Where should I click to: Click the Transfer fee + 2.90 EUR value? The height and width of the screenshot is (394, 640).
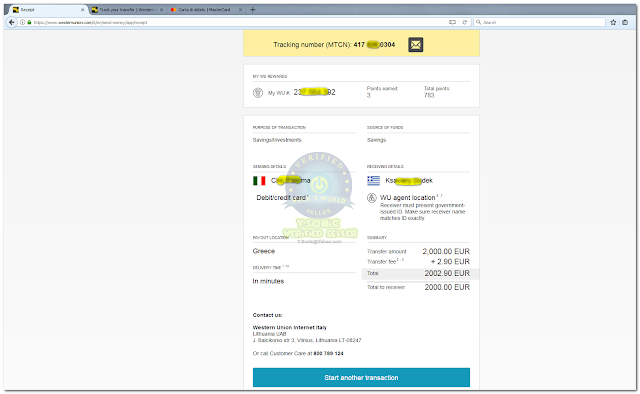450,262
